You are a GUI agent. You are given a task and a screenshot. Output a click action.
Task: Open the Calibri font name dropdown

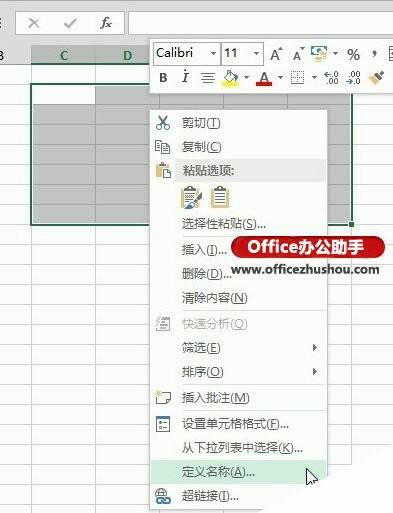point(213,53)
